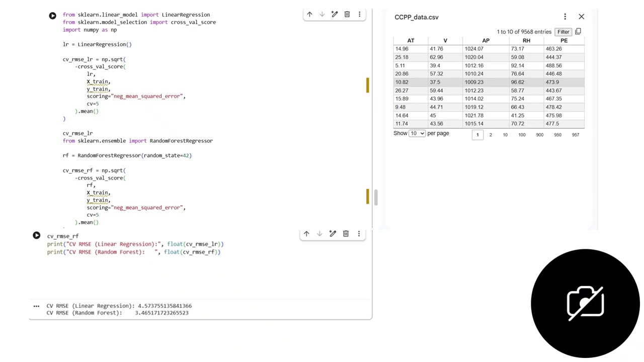Screen dimensions: 644x362
Task: Move the print cell down
Action: click(319, 234)
